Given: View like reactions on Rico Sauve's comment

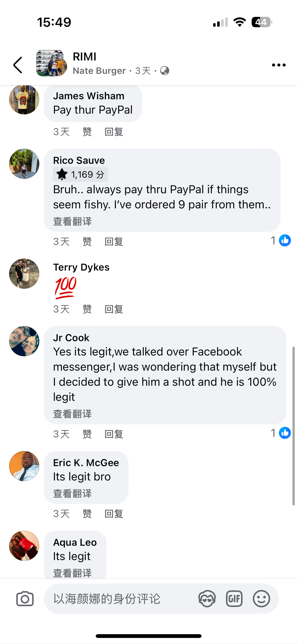Looking at the screenshot, I should (x=281, y=241).
